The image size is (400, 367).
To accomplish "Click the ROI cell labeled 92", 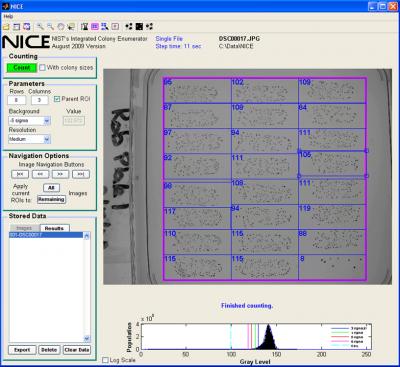I will [x=197, y=167].
